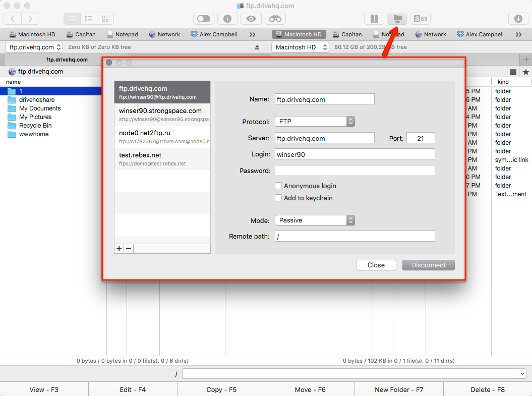Open command line history dropdown arrow
532x396 pixels.
pos(522,374)
